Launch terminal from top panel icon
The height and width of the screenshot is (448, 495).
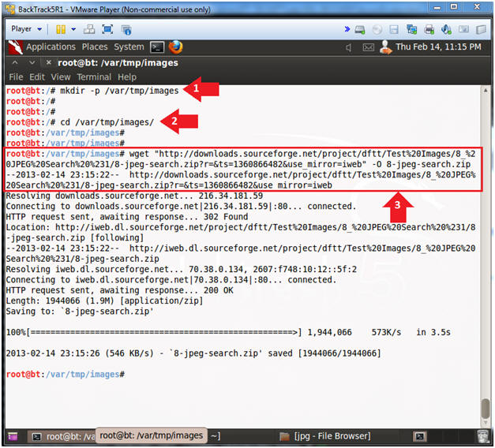(x=157, y=47)
